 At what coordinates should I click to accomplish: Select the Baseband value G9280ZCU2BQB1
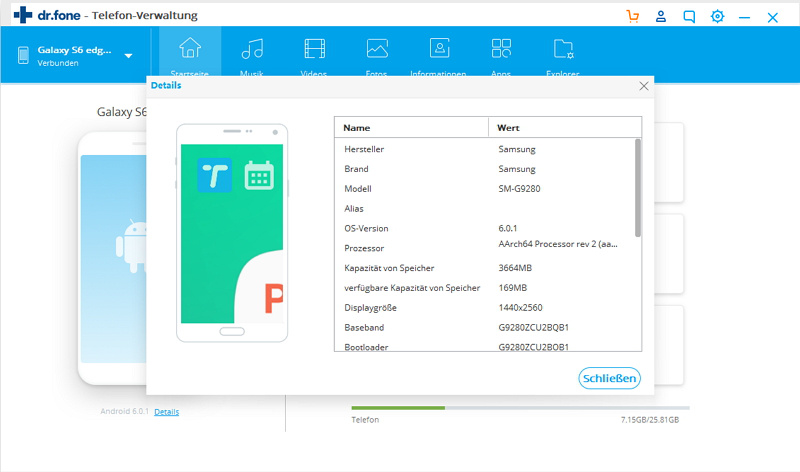534,328
